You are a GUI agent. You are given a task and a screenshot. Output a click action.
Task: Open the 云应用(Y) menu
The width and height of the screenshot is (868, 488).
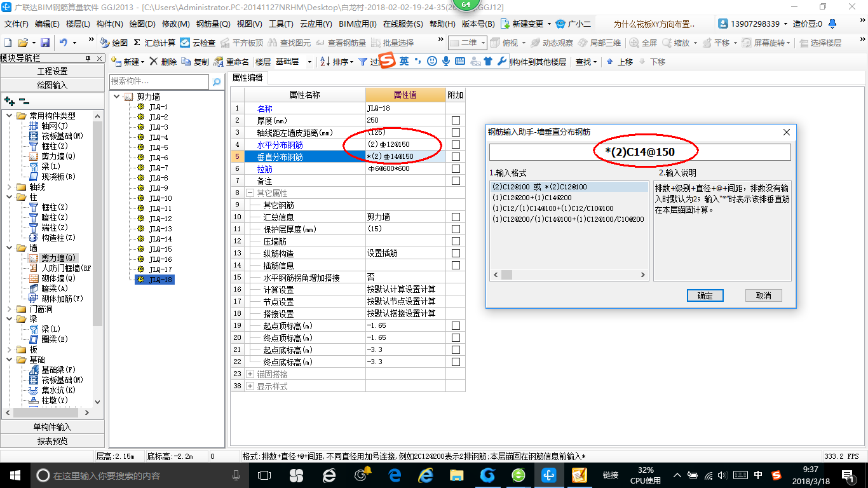click(x=316, y=24)
